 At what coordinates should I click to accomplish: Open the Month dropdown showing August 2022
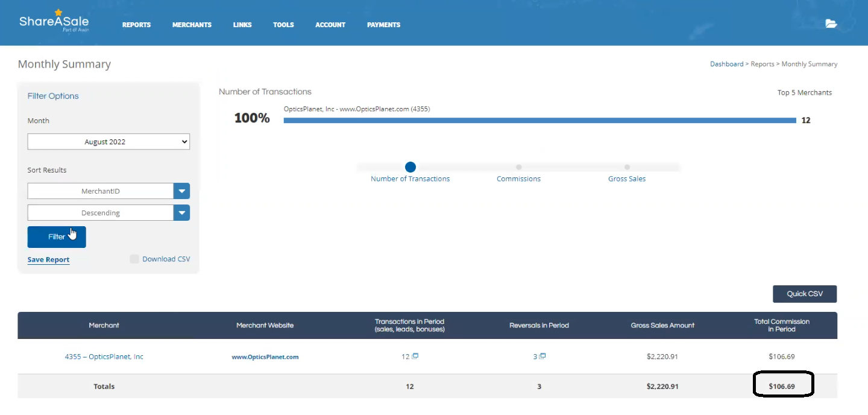[x=108, y=142]
